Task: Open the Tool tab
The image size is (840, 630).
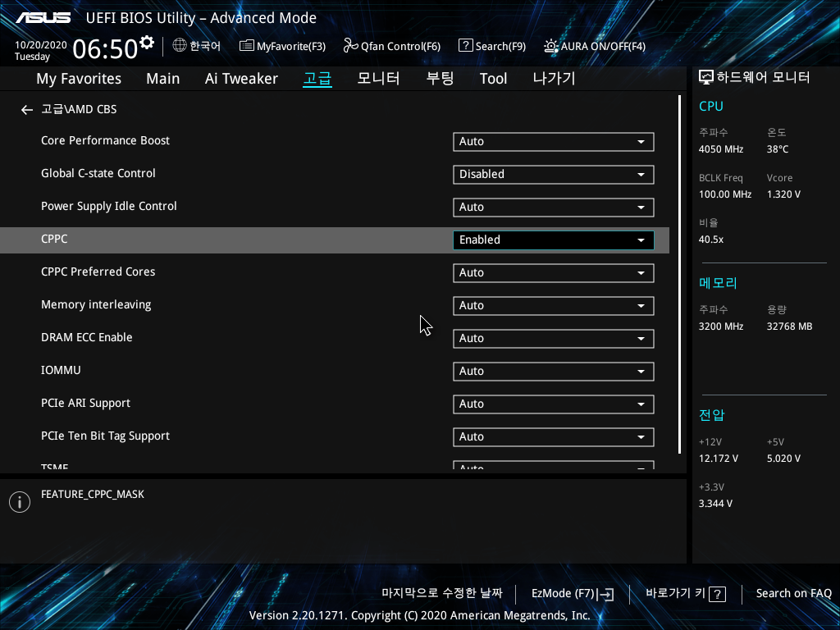Action: [493, 79]
